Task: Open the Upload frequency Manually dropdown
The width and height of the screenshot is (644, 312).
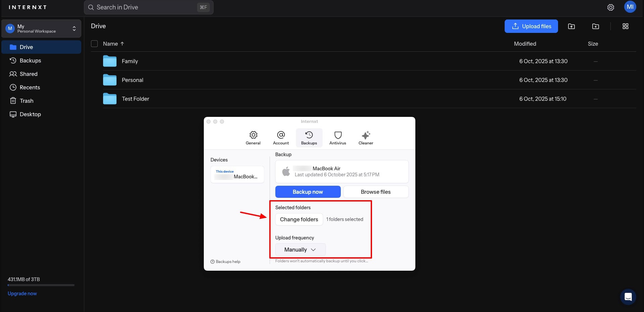Action: (301, 250)
